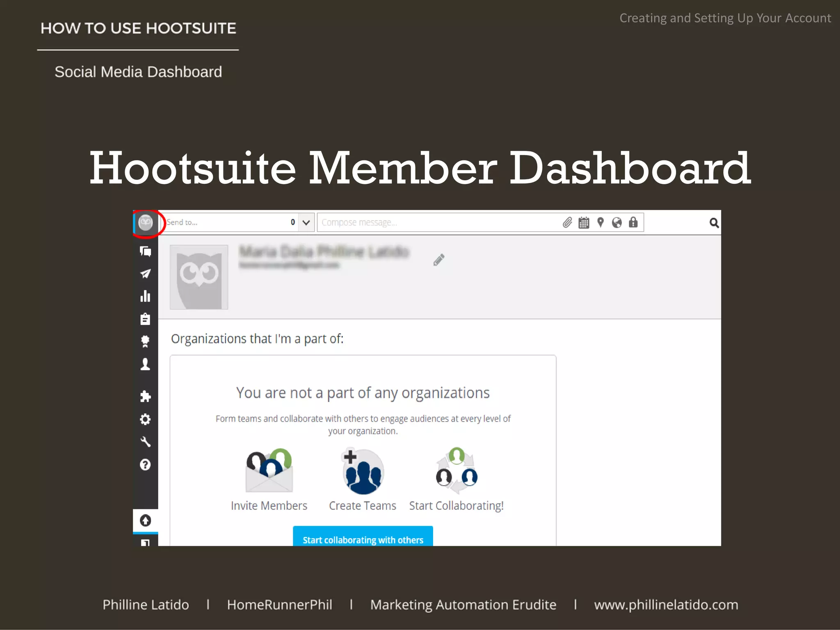Viewport: 840px width, 630px height.
Task: Open Analytics bar chart icon
Action: tap(146, 296)
